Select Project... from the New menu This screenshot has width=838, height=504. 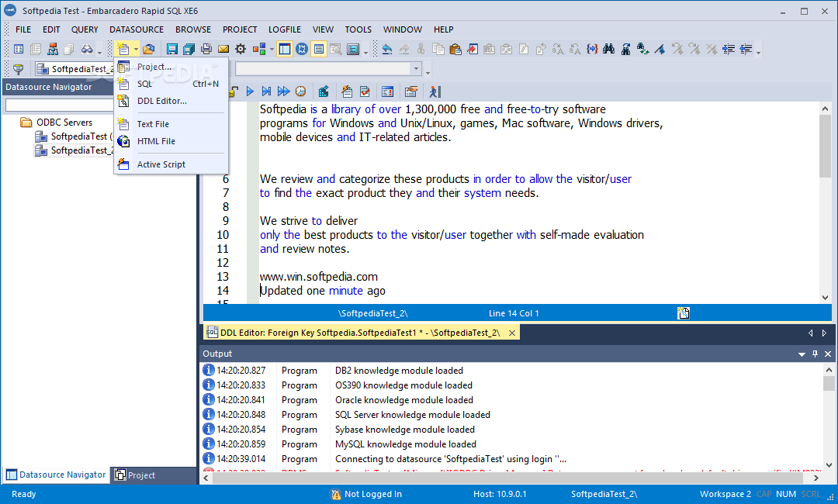pos(171,67)
